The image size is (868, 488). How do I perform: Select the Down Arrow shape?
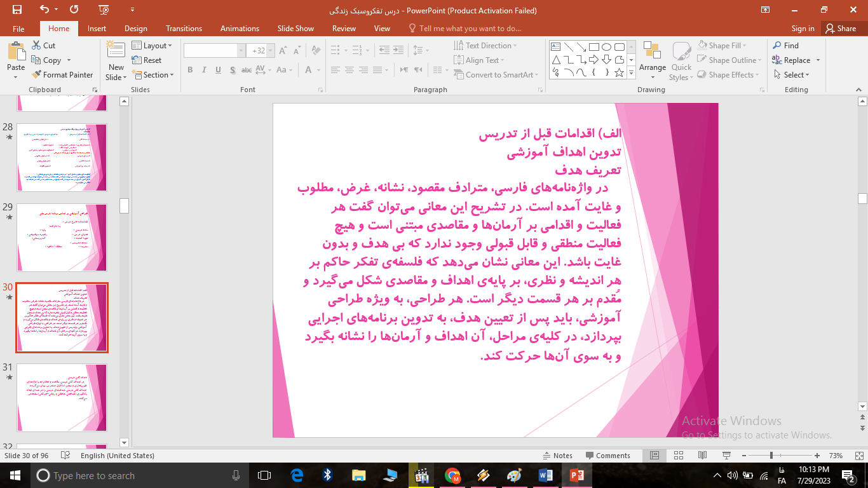[607, 60]
